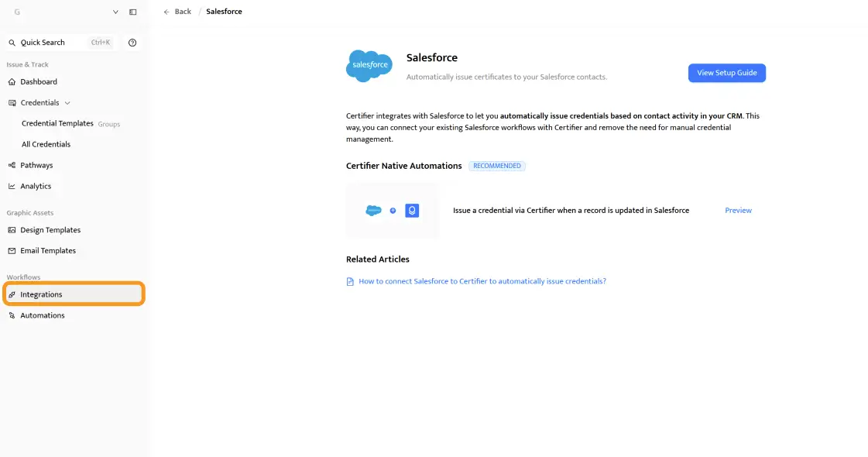
Task: Click the Certifier badge icon in automation card
Action: (412, 211)
